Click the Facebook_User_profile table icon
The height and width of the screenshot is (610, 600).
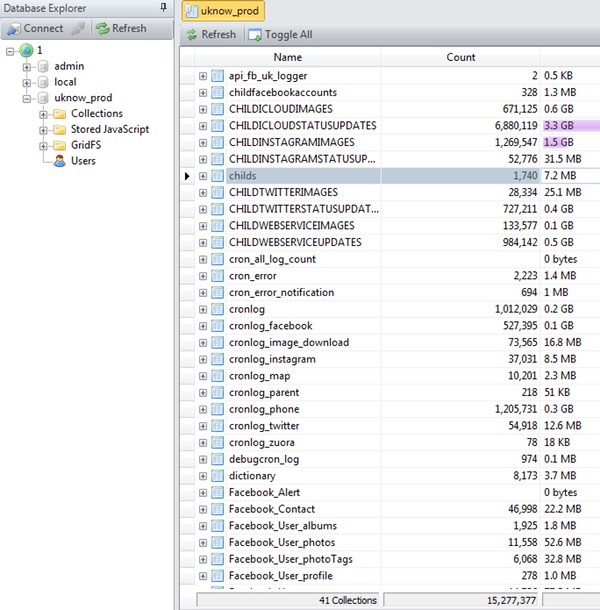coord(218,576)
